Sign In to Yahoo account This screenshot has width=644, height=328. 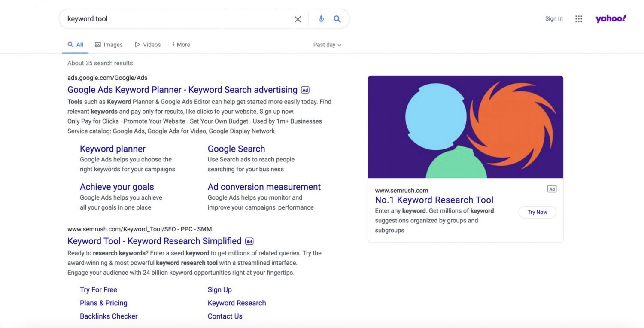pyautogui.click(x=554, y=19)
